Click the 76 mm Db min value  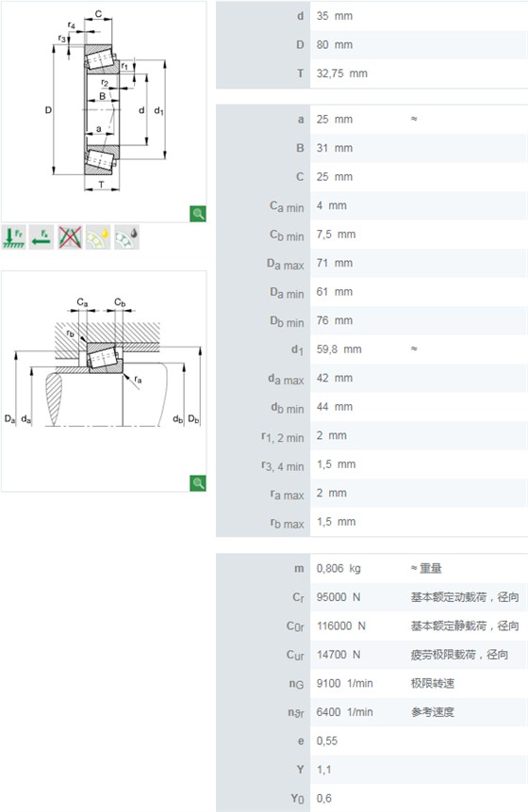[335, 320]
